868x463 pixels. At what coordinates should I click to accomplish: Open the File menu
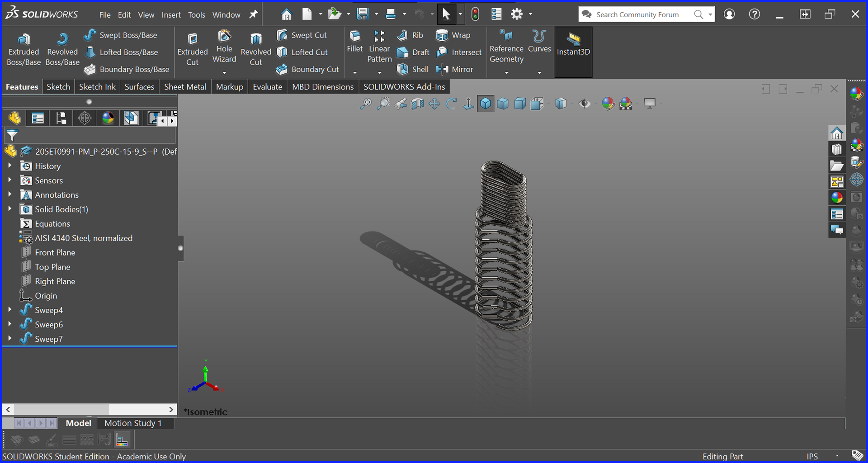coord(105,15)
